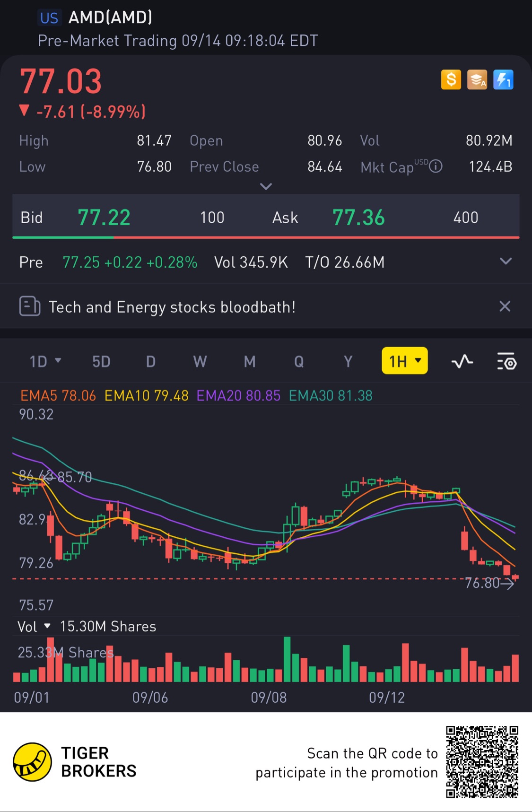This screenshot has height=812, width=532.
Task: Tap the blue lightning bolt badge icon
Action: (503, 79)
